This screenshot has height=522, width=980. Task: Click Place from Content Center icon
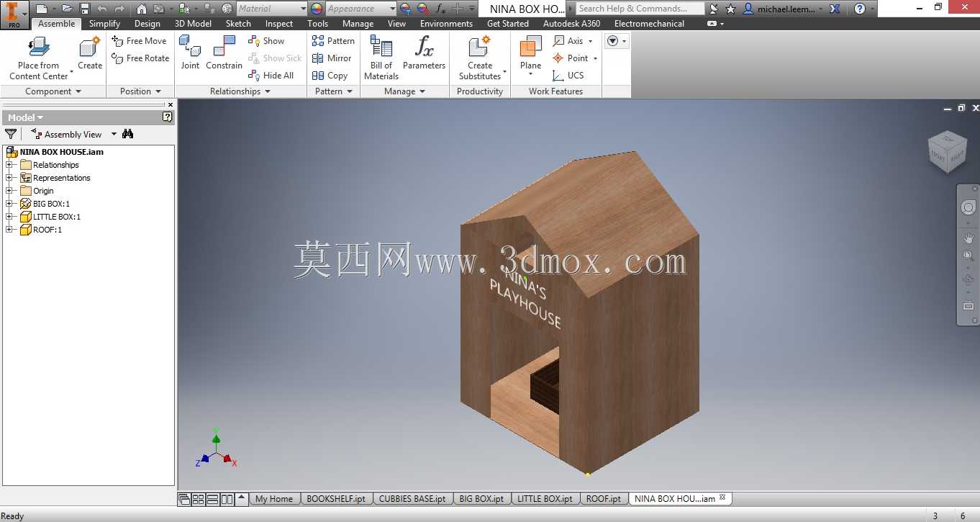pos(38,48)
